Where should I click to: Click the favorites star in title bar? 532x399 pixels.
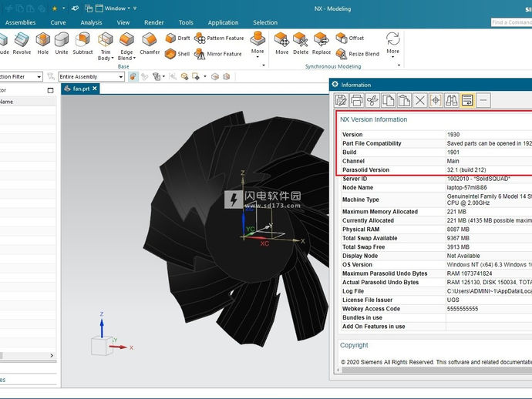(54, 8)
